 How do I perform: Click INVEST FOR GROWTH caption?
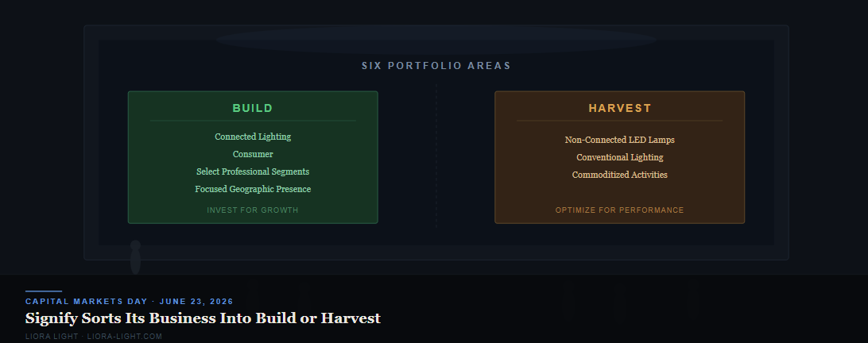coord(253,210)
